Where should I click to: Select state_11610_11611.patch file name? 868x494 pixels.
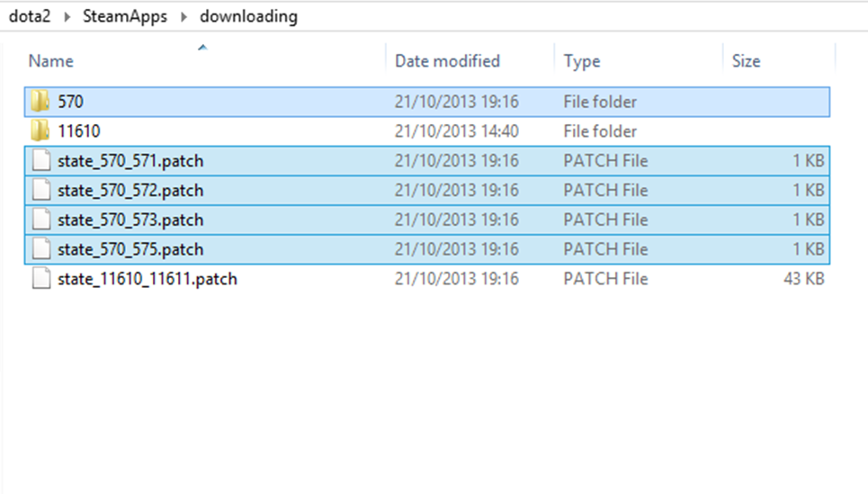pyautogui.click(x=148, y=279)
